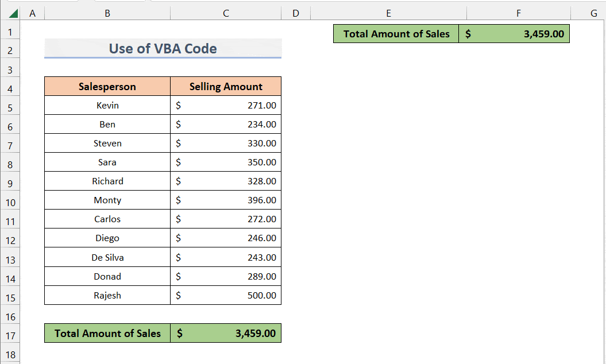This screenshot has height=364, width=606.
Task: Click the 'Use of VBA Code' title cell
Action: click(x=163, y=48)
